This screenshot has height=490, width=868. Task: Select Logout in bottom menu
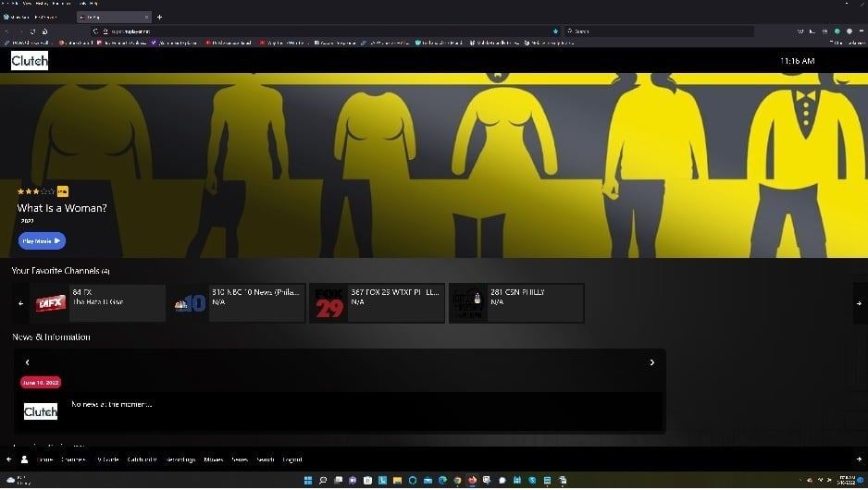tap(292, 459)
